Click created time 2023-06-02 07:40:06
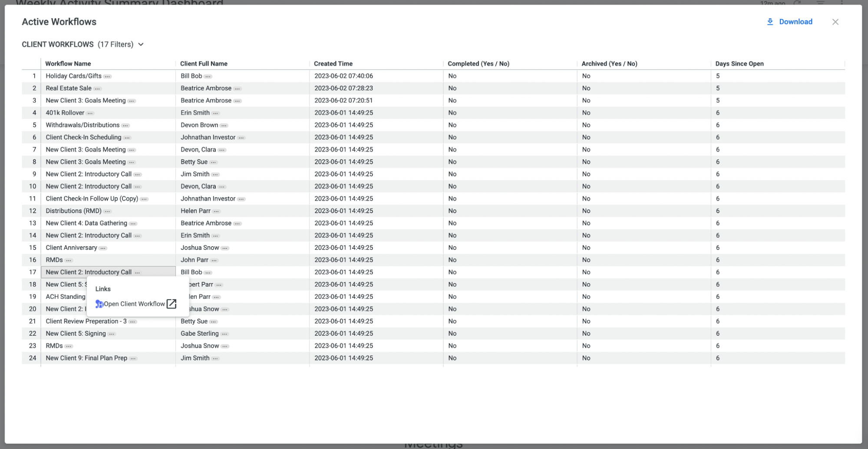868x449 pixels. [x=343, y=76]
